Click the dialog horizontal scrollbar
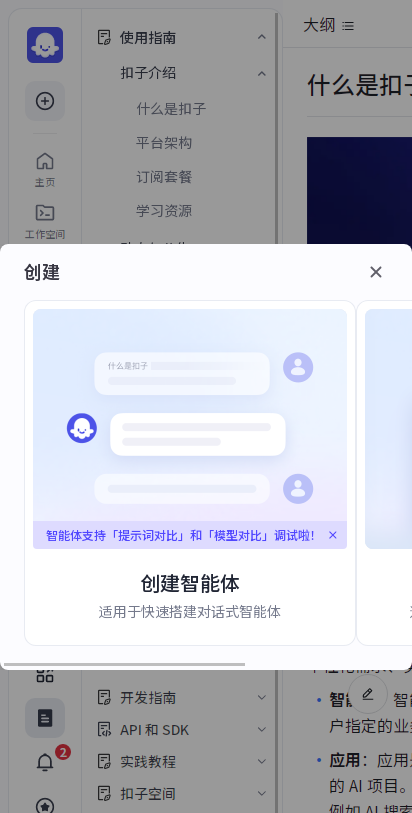The width and height of the screenshot is (412, 813). coord(124,664)
